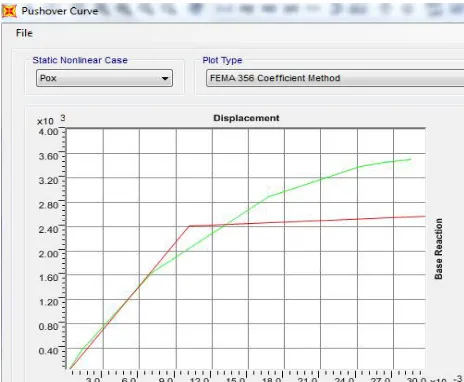The image size is (464, 382).
Task: Click where green and red curves cross near 2.40
Action: 224,225
